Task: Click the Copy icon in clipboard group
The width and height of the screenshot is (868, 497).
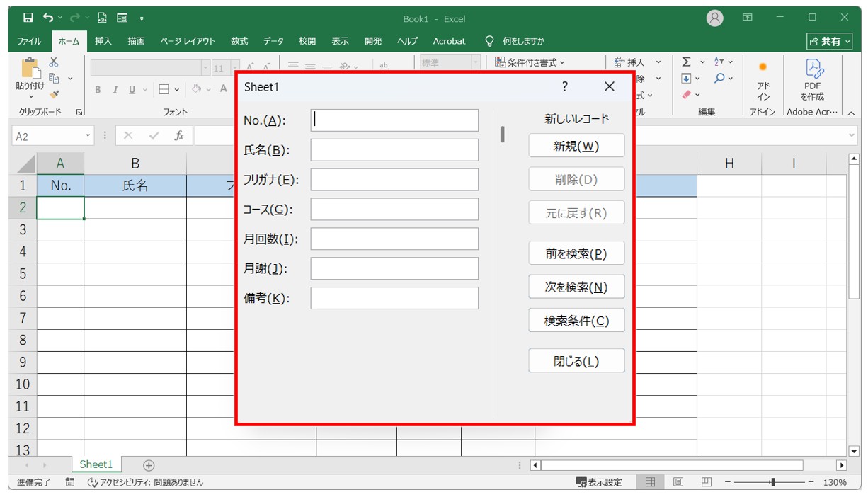Action: click(x=54, y=79)
